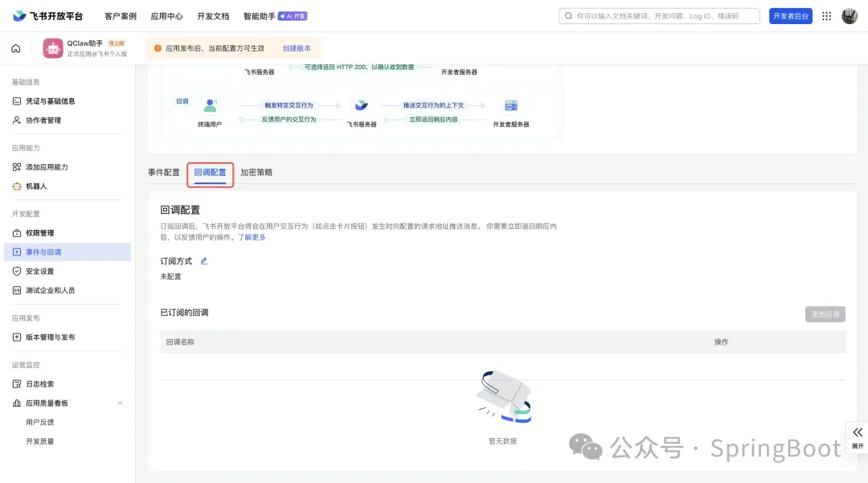Click the QClaw助手 app robot icon
Viewport: 868px width, 483px height.
[x=53, y=48]
